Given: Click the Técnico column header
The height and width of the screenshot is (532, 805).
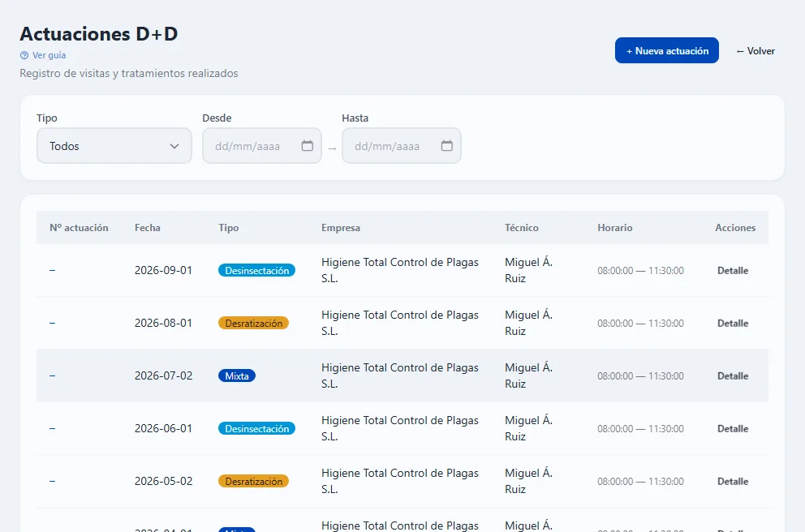Looking at the screenshot, I should [521, 228].
